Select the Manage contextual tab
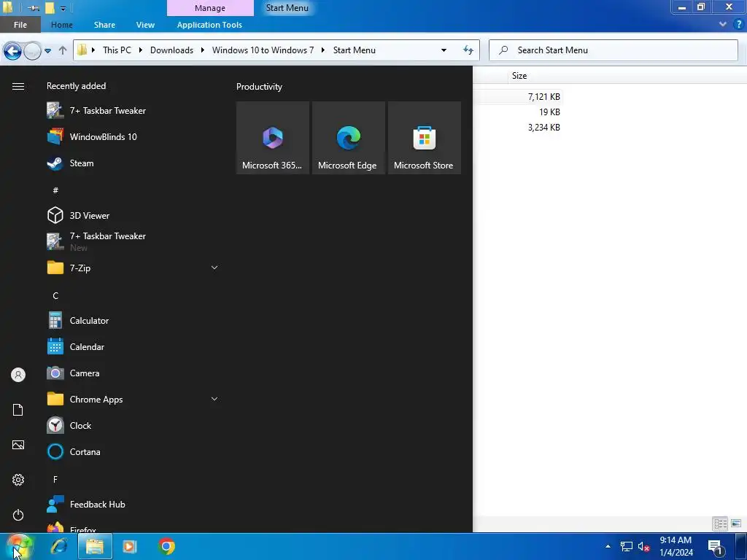747x560 pixels. [x=210, y=8]
